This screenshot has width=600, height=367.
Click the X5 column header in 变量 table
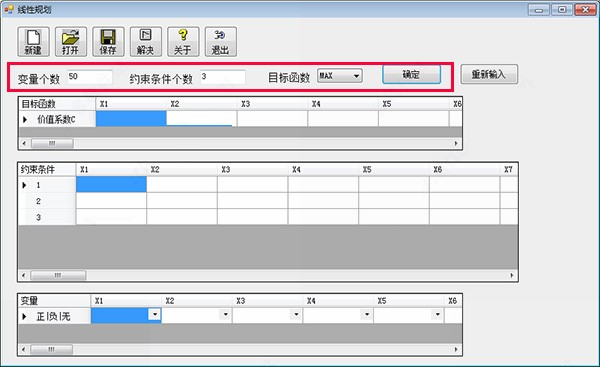click(x=409, y=301)
